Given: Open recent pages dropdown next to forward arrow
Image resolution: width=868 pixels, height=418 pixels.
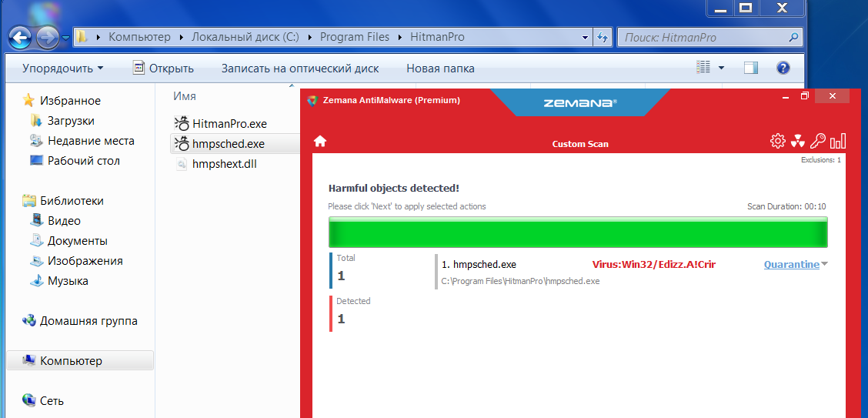Looking at the screenshot, I should point(66,38).
